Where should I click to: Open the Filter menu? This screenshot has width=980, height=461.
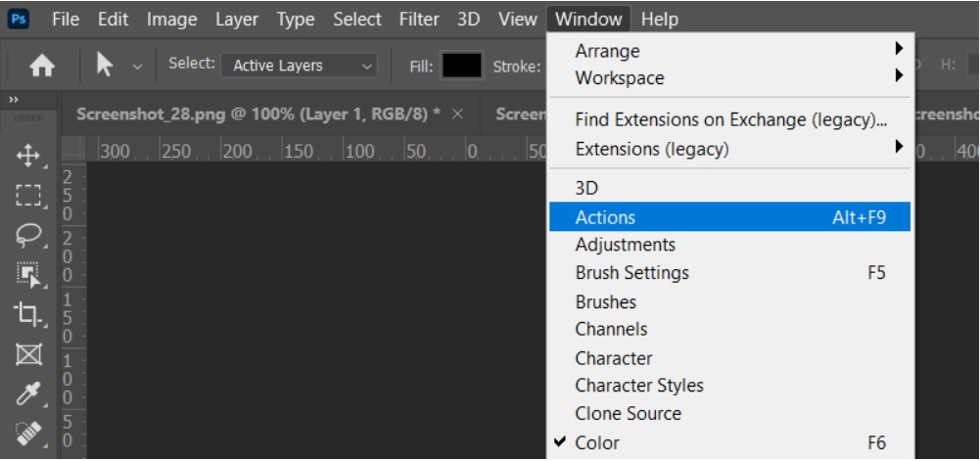click(419, 19)
